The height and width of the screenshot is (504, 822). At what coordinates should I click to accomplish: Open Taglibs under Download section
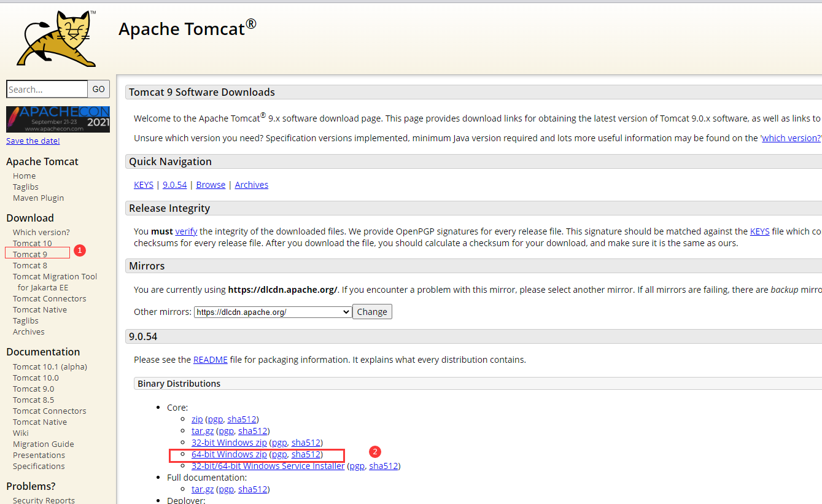[x=26, y=320]
